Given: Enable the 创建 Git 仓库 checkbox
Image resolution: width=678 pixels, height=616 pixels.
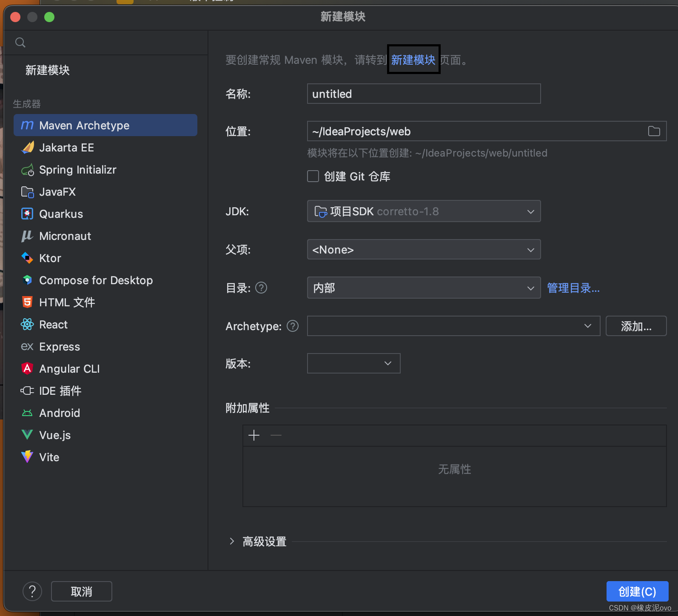Looking at the screenshot, I should 313,176.
